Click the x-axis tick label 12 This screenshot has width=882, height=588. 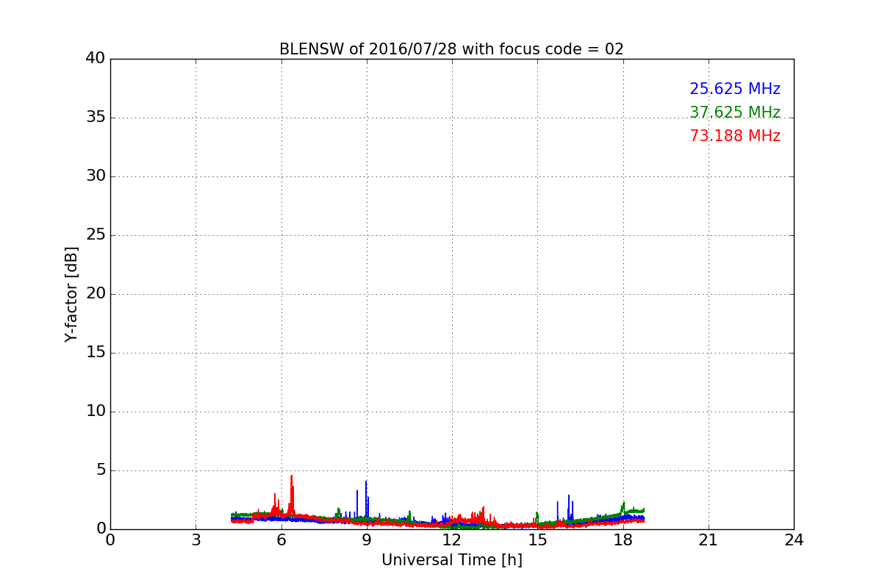pos(452,540)
